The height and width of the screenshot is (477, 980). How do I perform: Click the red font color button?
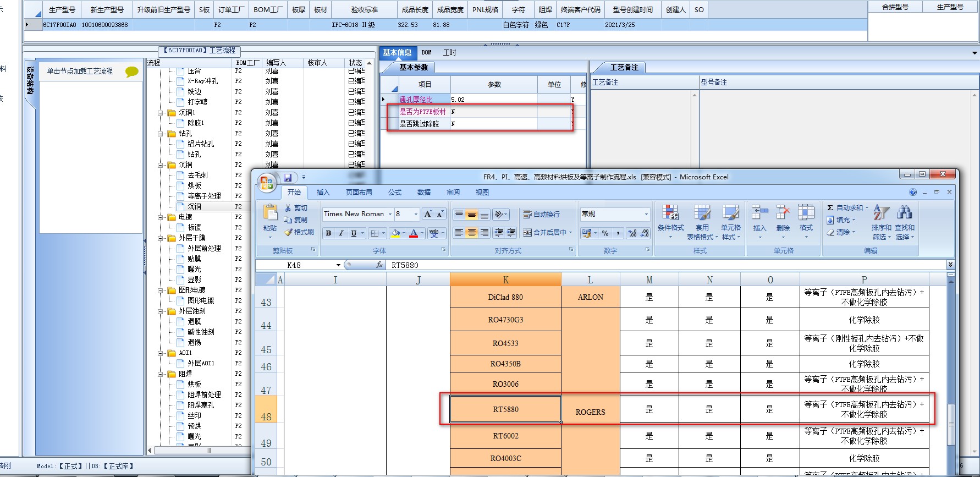click(414, 233)
